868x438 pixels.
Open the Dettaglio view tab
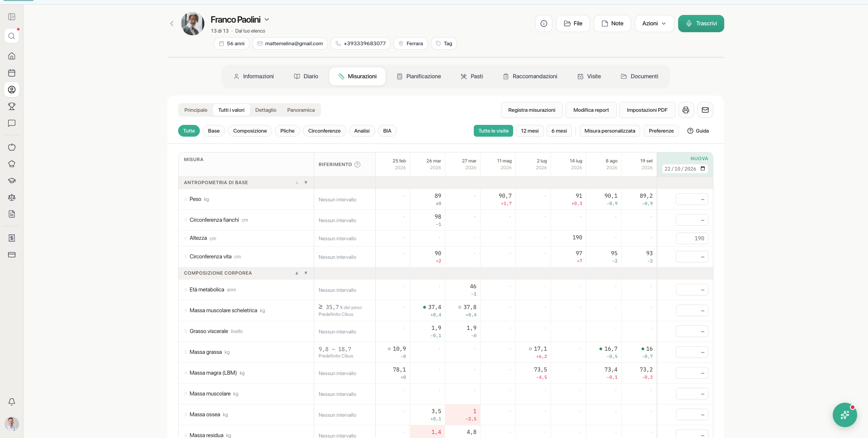[x=266, y=110]
